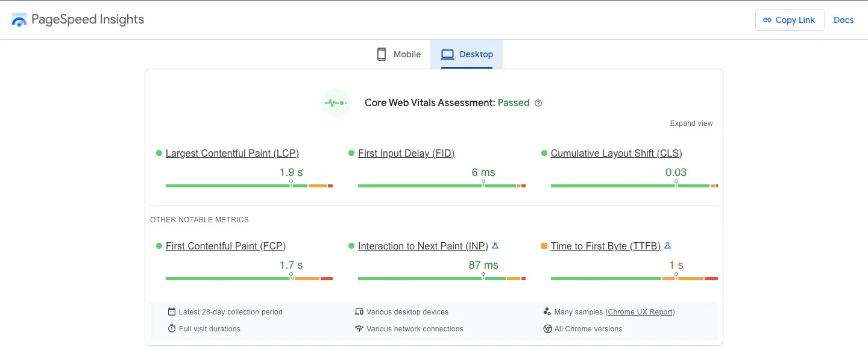
Task: Click All Chrome versions text
Action: tap(588, 329)
